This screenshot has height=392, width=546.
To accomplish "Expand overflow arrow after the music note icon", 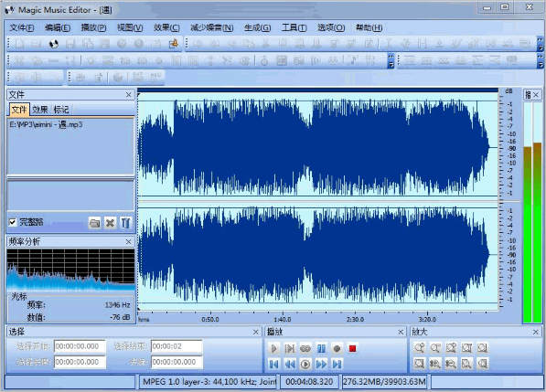I will [391, 60].
